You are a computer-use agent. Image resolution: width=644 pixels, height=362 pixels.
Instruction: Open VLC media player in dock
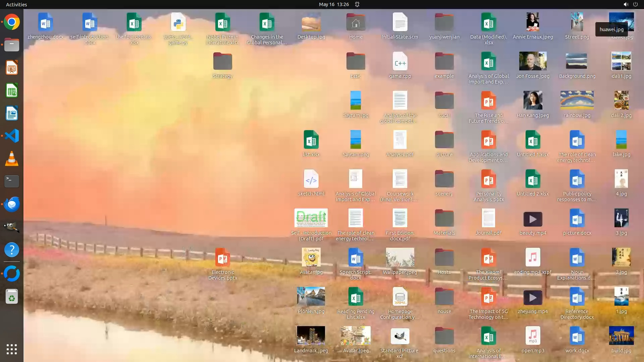(12, 159)
